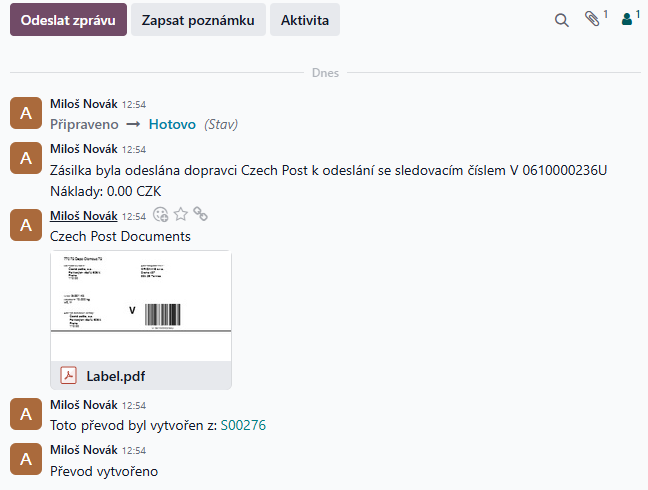
Task: Switch to Zapsat poznámku
Action: pos(198,20)
